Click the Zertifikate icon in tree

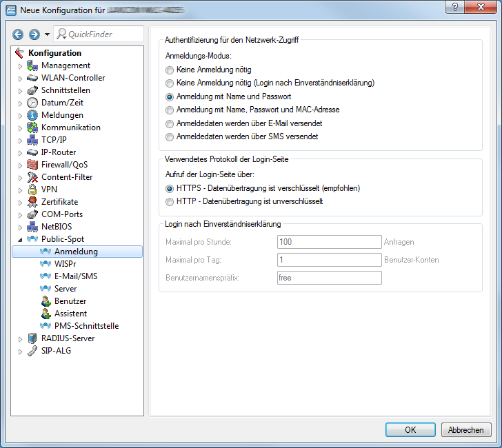[32, 202]
